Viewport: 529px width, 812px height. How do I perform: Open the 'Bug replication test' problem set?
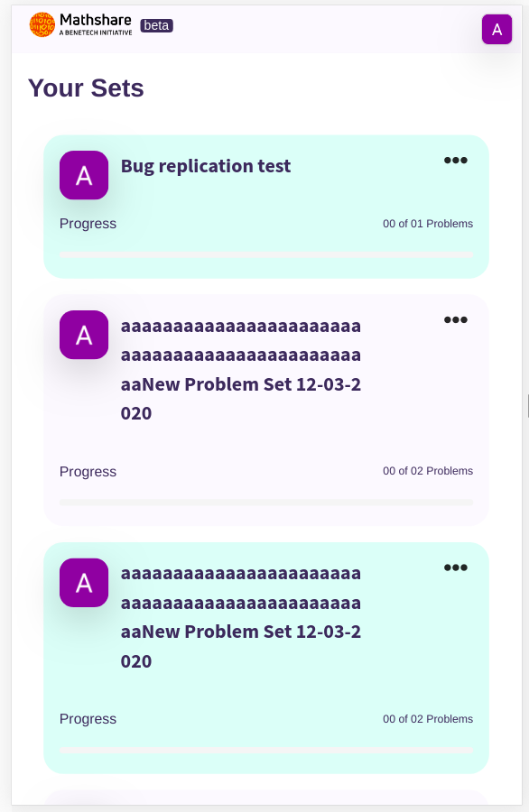coord(206,166)
